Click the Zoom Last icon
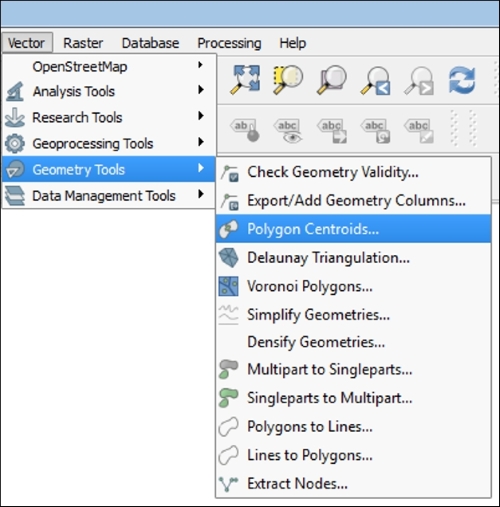 (x=375, y=81)
